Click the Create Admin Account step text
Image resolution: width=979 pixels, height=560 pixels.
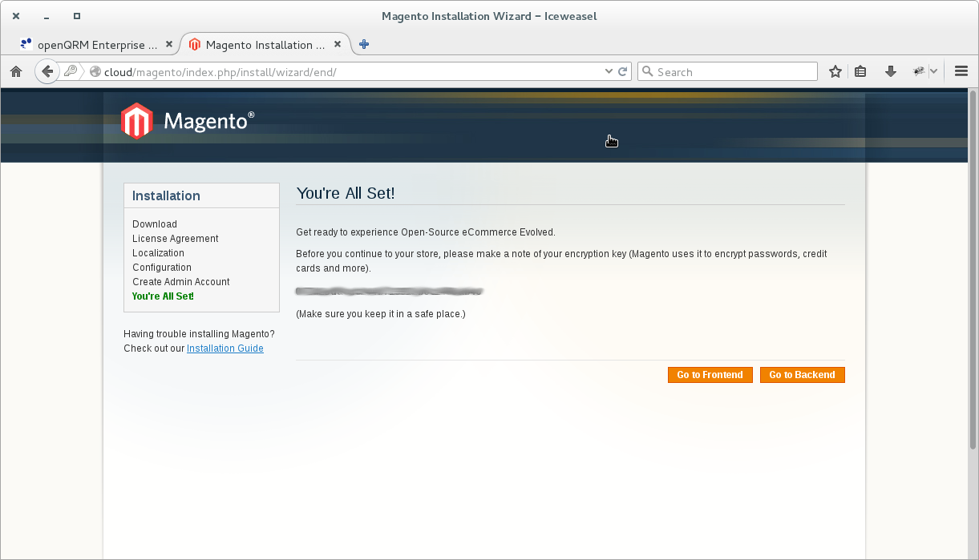pos(181,282)
